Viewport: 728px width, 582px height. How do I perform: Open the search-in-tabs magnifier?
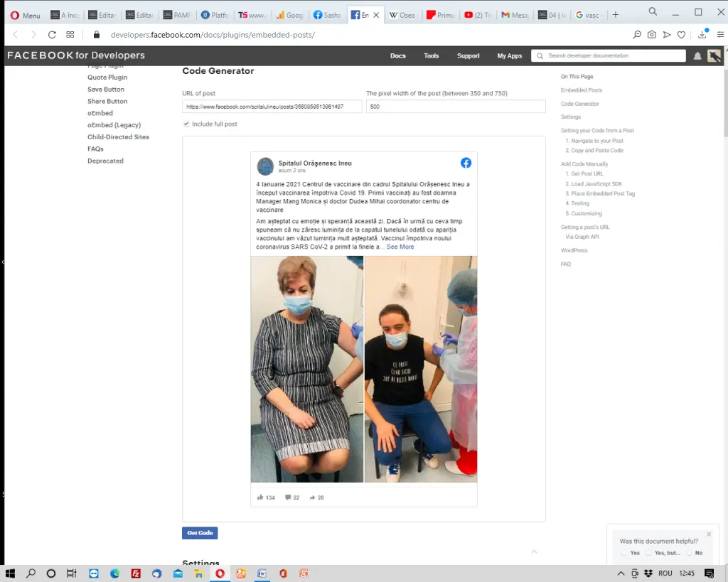coord(653,11)
